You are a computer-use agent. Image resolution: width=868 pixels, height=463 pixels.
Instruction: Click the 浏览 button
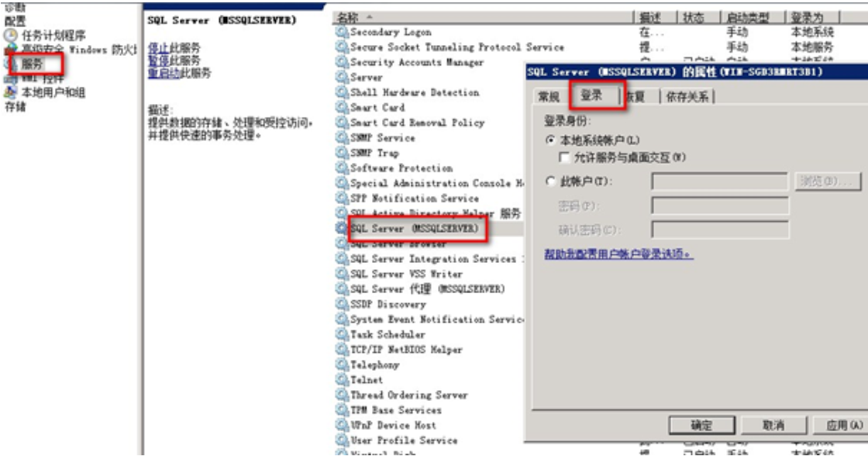tap(828, 181)
